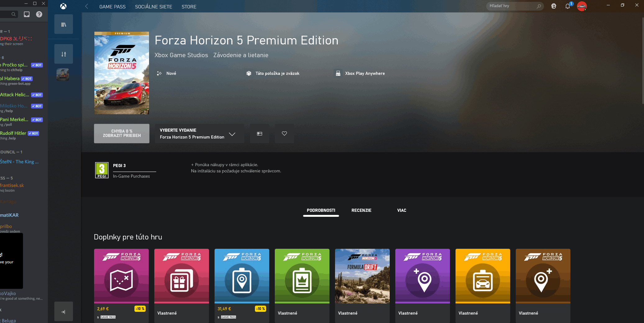The width and height of the screenshot is (644, 323).
Task: Click Discord search icon in background window
Action: [13, 14]
